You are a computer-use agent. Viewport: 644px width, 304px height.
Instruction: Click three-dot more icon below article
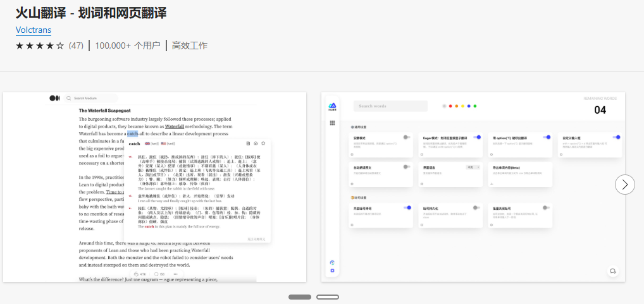[175, 274]
